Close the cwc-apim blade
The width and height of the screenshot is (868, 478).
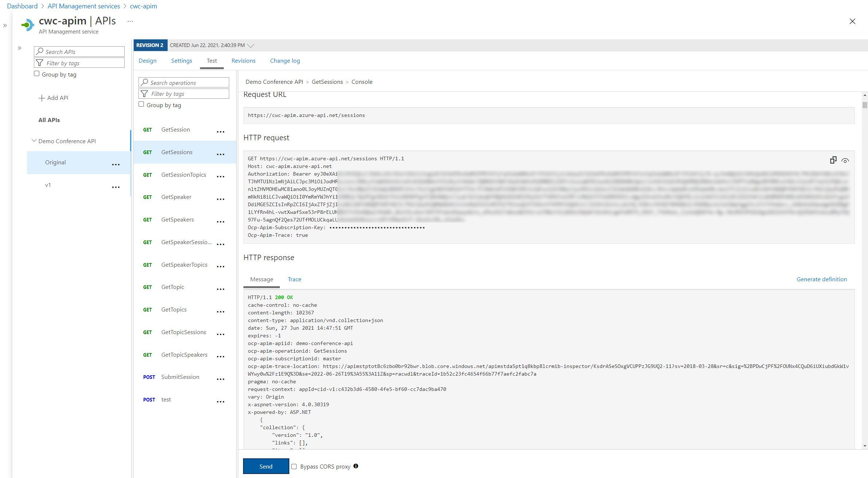coord(852,21)
